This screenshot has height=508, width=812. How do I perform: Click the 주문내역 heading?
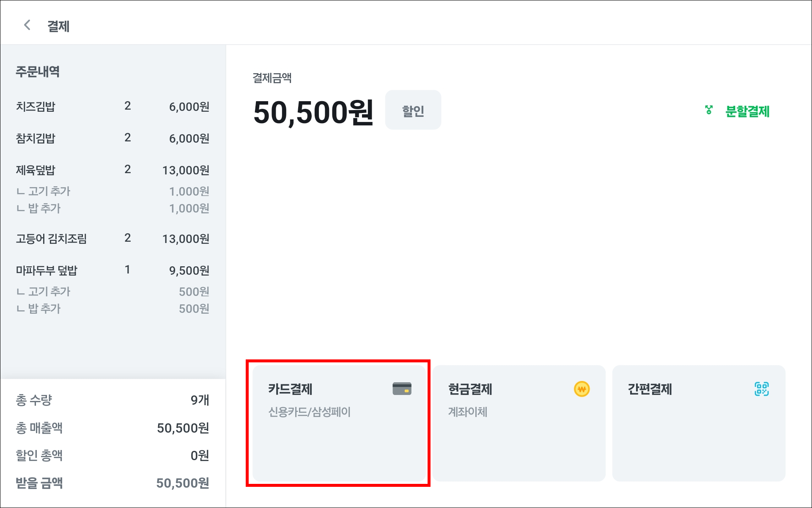pos(38,72)
